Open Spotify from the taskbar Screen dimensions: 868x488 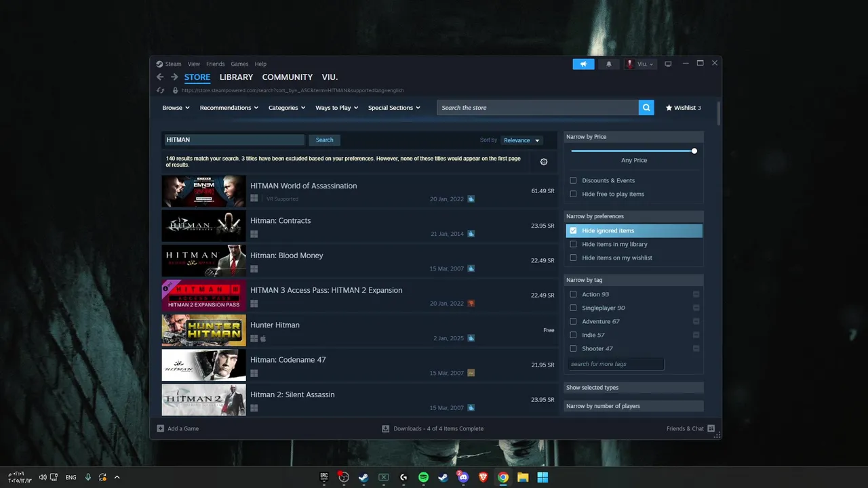pyautogui.click(x=423, y=477)
